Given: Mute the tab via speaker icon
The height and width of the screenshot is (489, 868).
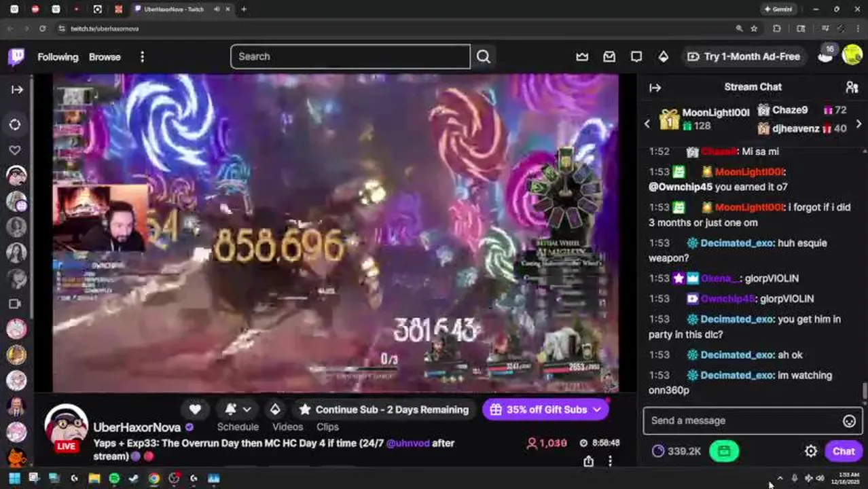Looking at the screenshot, I should pyautogui.click(x=217, y=9).
